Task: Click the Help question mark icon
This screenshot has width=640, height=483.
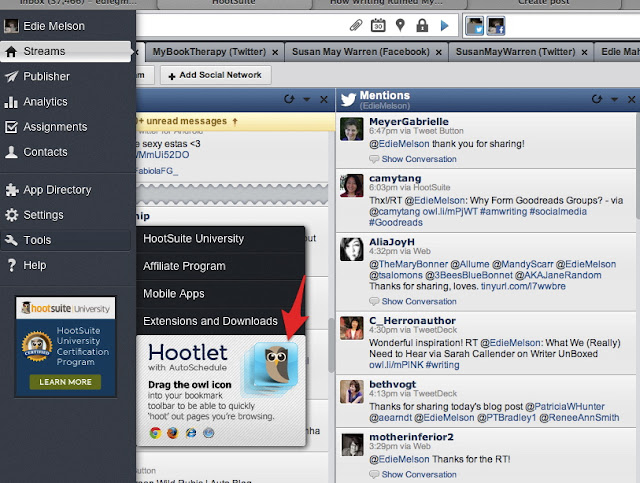Action: click(x=12, y=265)
